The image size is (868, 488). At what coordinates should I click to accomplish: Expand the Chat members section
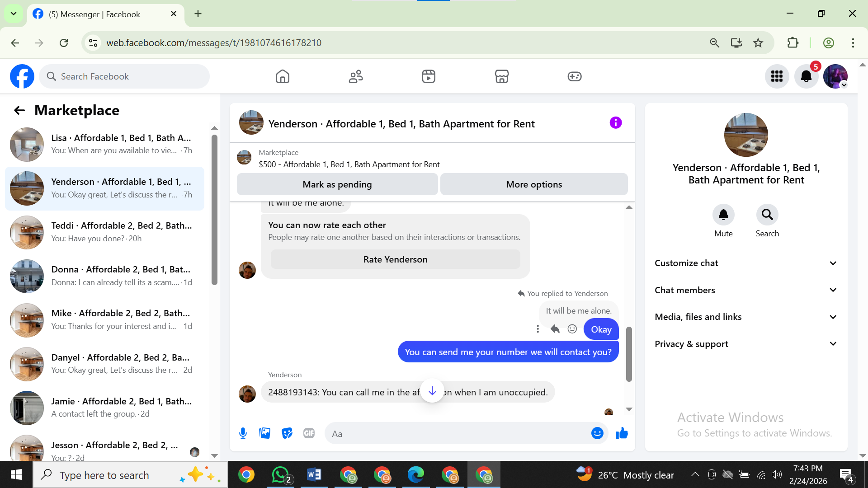point(746,290)
